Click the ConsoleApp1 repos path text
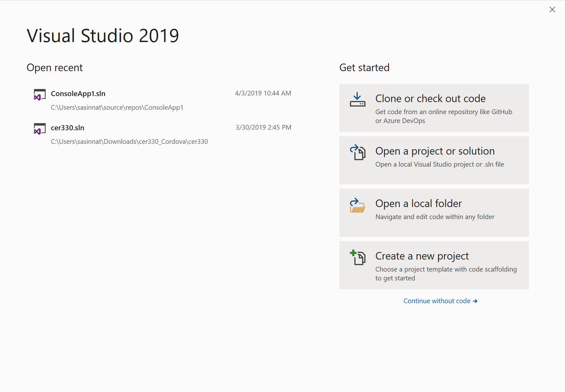565x392 pixels. (117, 107)
